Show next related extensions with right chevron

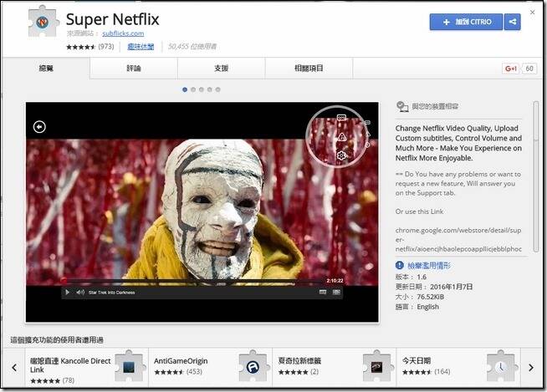tap(531, 367)
